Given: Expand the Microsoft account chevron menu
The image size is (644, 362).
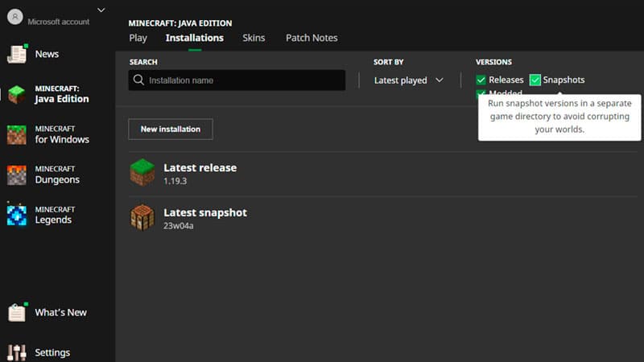Looking at the screenshot, I should (x=101, y=10).
